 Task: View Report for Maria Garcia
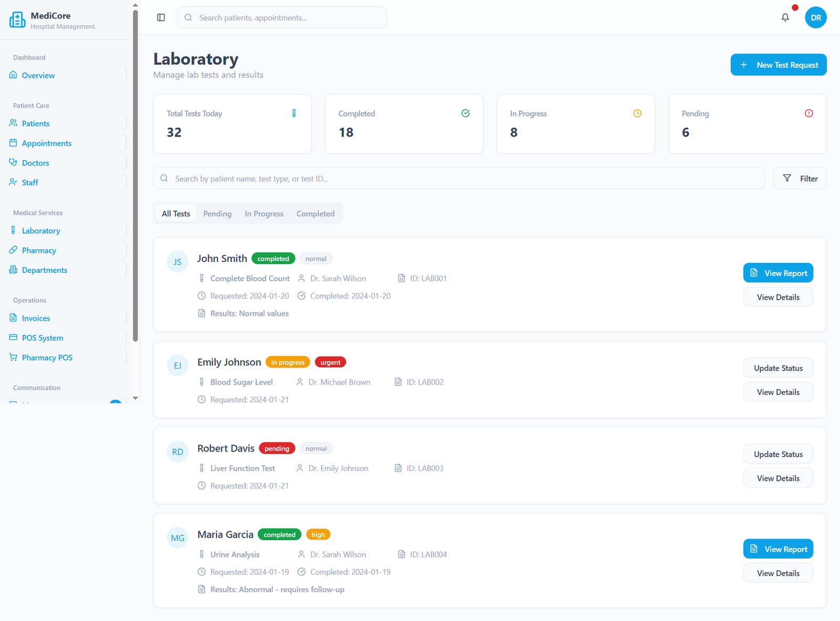(778, 549)
